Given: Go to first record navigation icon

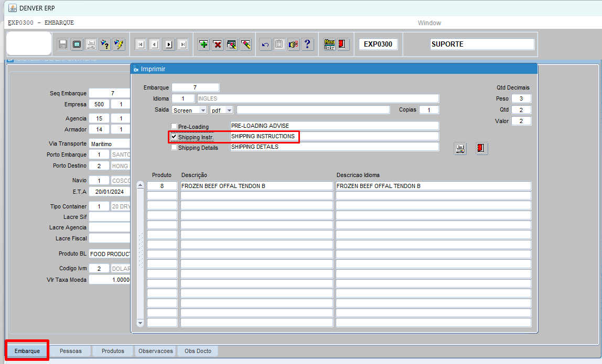Looking at the screenshot, I should 141,45.
